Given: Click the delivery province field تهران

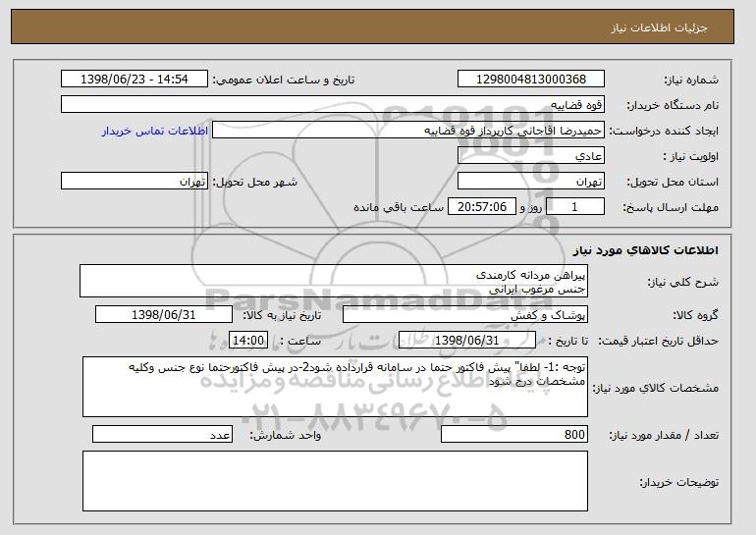Looking at the screenshot, I should (531, 182).
